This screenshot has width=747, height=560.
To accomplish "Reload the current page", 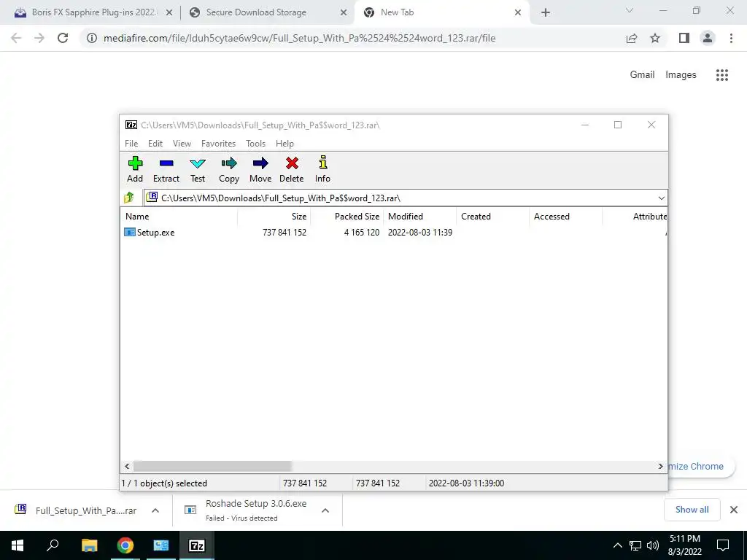I will [x=63, y=38].
